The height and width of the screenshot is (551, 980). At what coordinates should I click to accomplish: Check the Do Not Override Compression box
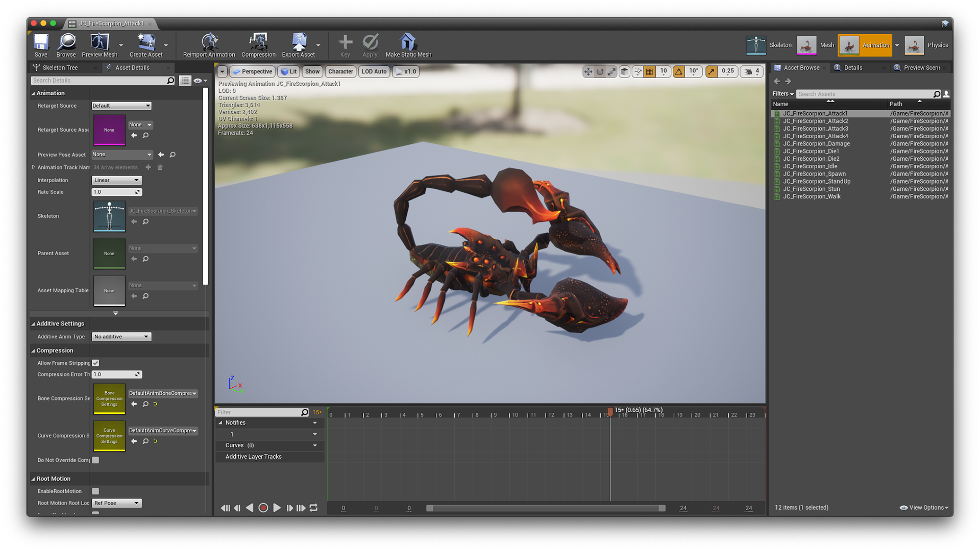coord(95,460)
